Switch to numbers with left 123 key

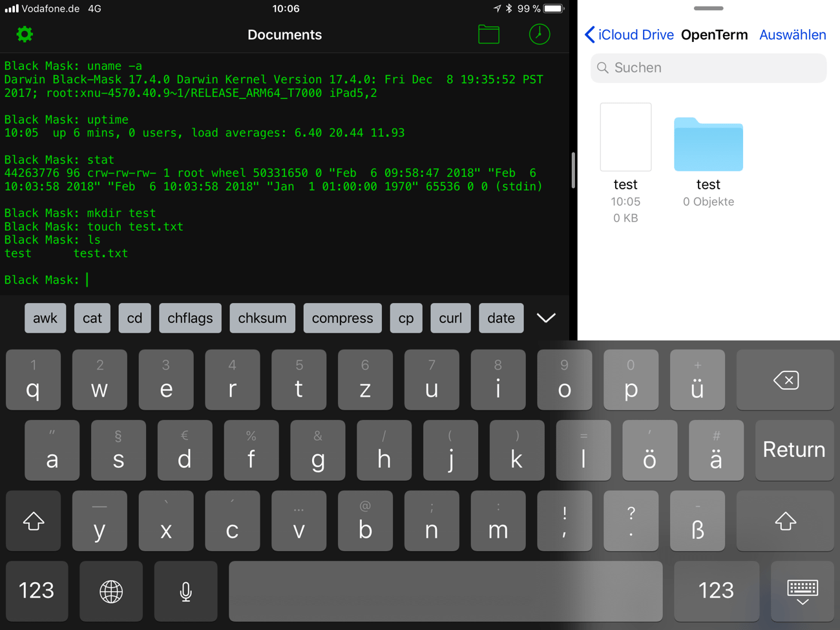(x=37, y=591)
